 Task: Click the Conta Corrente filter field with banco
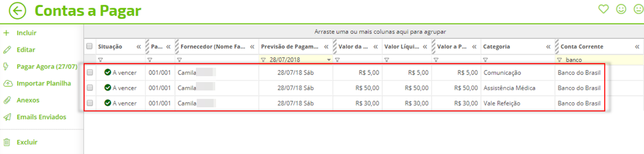[x=600, y=60]
